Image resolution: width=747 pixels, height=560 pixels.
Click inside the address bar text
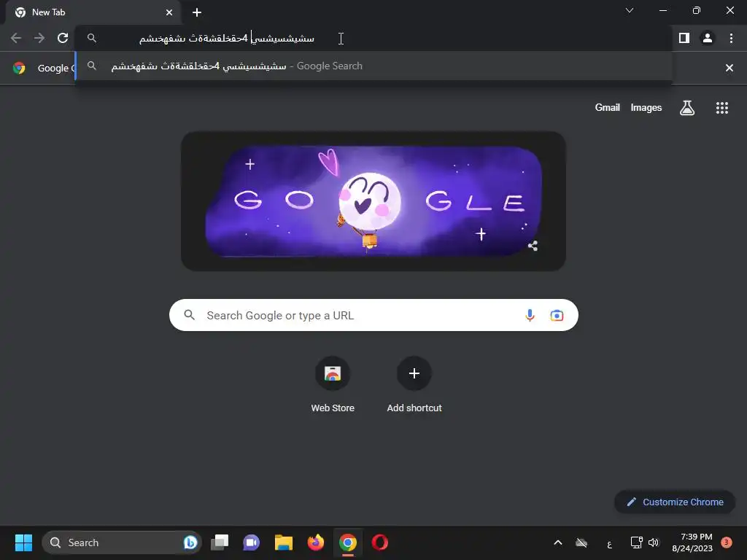pyautogui.click(x=227, y=38)
